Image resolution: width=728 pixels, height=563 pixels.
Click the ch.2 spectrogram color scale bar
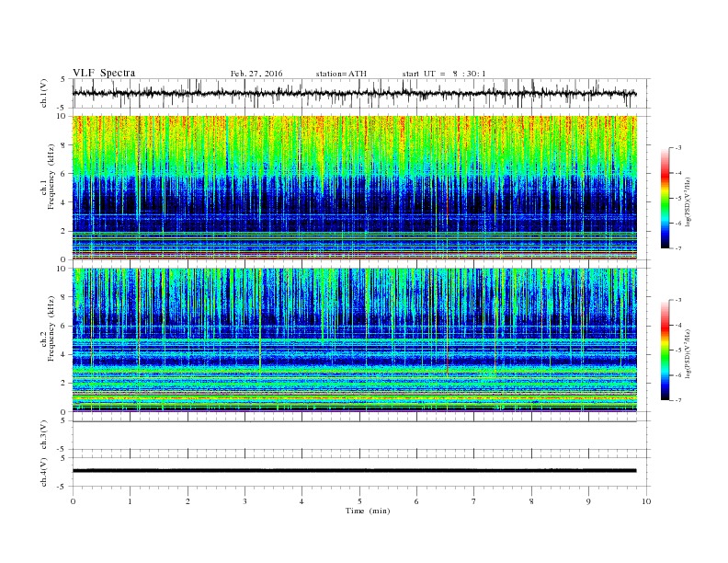point(665,350)
